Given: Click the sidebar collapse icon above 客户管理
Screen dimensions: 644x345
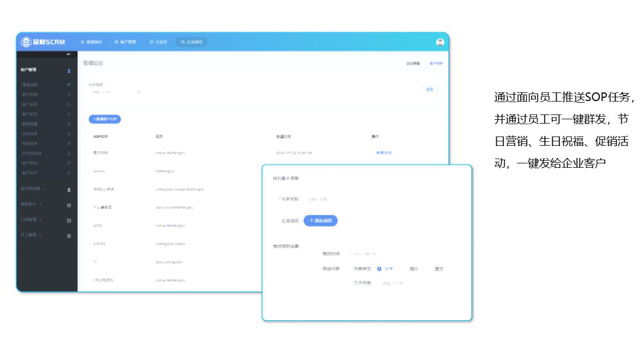Looking at the screenshot, I should click(68, 55).
